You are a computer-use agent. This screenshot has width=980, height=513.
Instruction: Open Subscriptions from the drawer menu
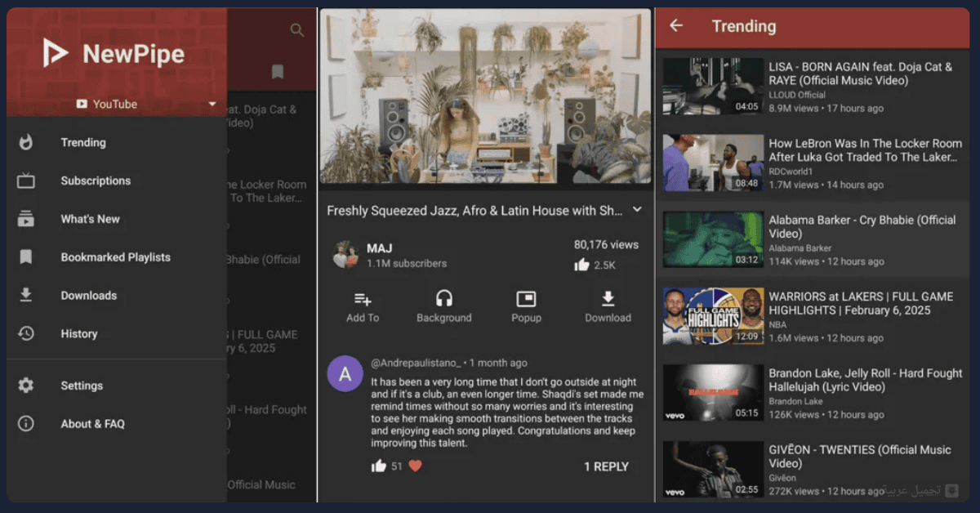click(x=96, y=181)
